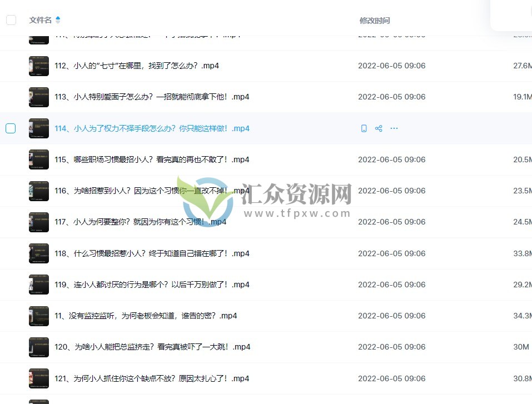Click the thumbnail of video 113
The height and width of the screenshot is (404, 532).
pos(38,97)
